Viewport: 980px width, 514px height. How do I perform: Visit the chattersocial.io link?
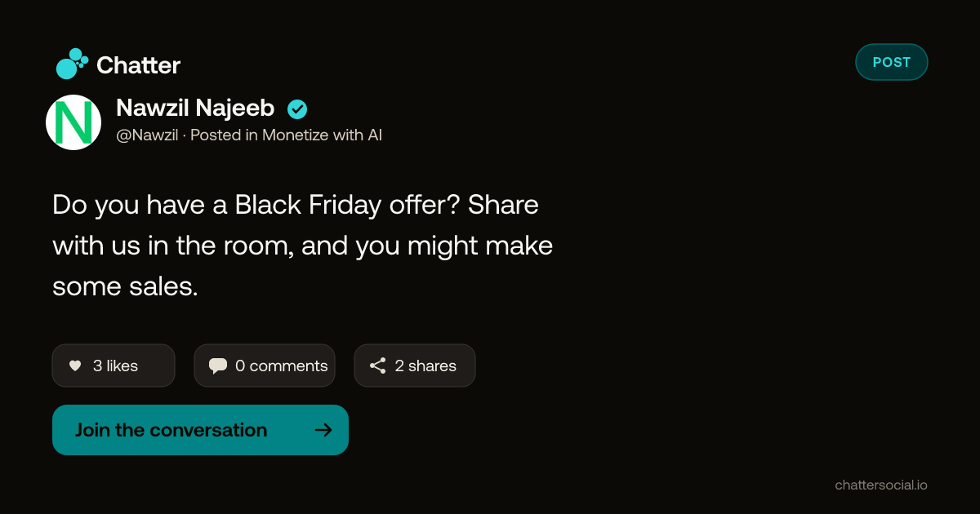point(881,485)
